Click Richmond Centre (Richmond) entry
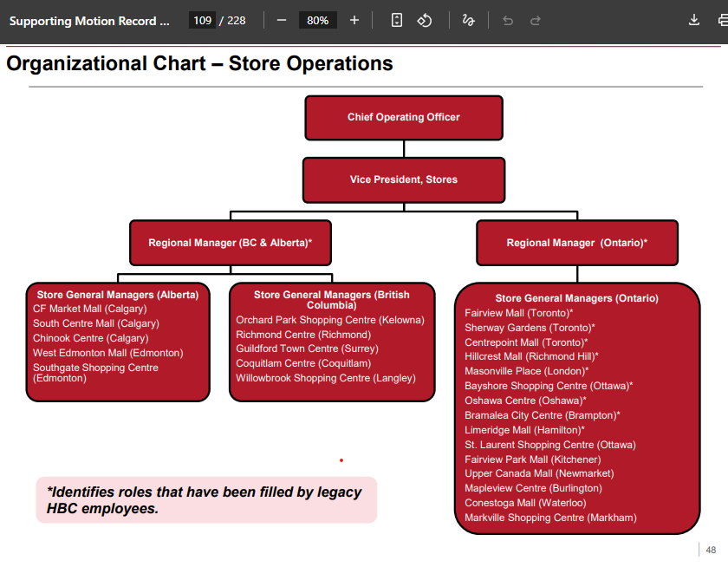 click(x=303, y=335)
